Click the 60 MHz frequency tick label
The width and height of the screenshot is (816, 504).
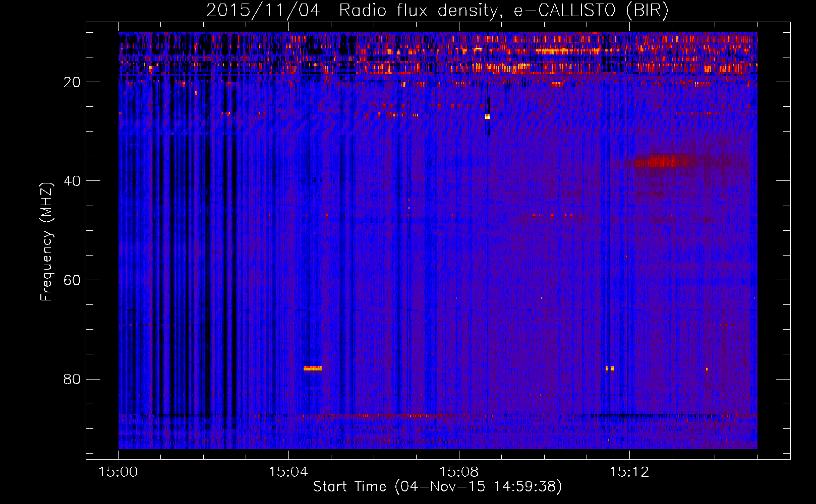click(72, 280)
